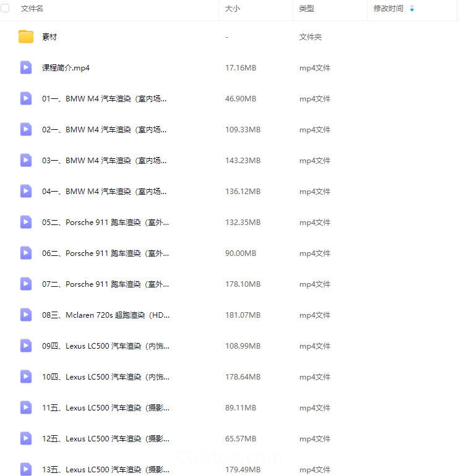Click the video icon for 课程简介.mp4
Viewport: 459px width, 476px height.
(26, 67)
